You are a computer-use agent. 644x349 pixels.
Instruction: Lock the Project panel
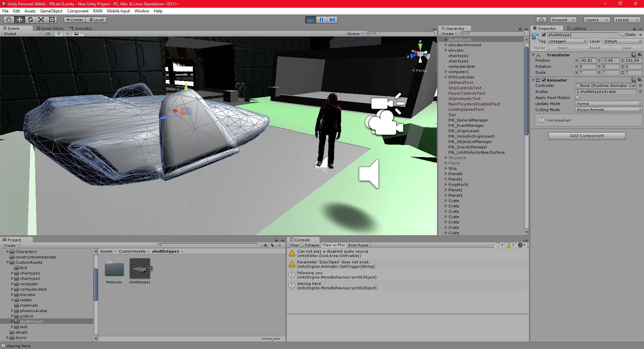coord(276,240)
